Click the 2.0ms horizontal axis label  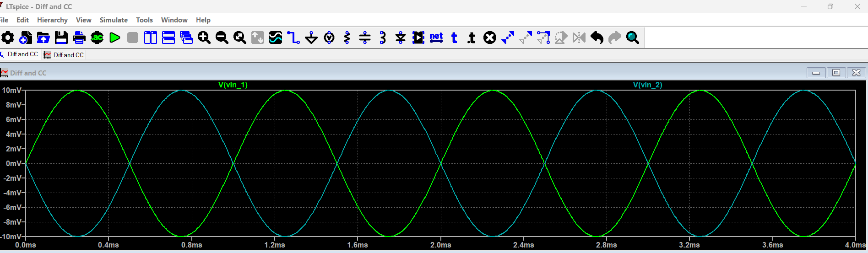(441, 245)
